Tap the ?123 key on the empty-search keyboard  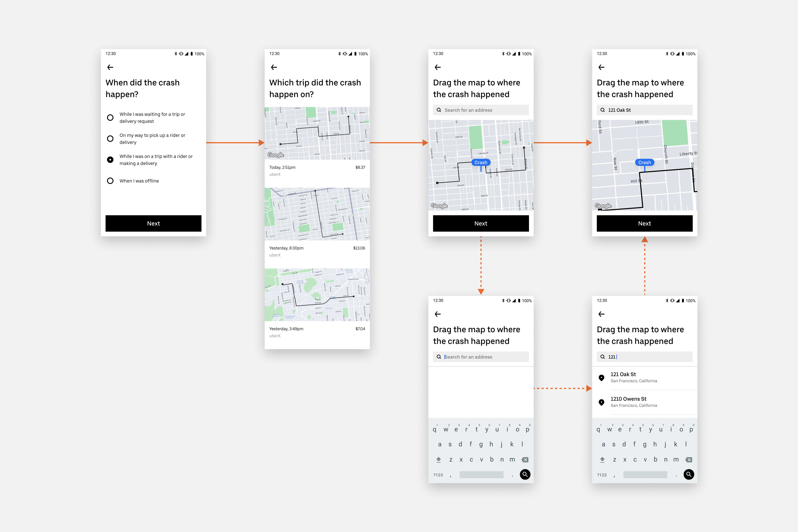(438, 475)
